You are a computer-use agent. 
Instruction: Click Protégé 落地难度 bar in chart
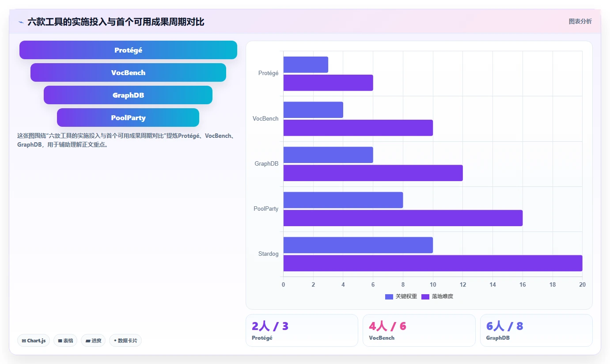pyautogui.click(x=328, y=83)
